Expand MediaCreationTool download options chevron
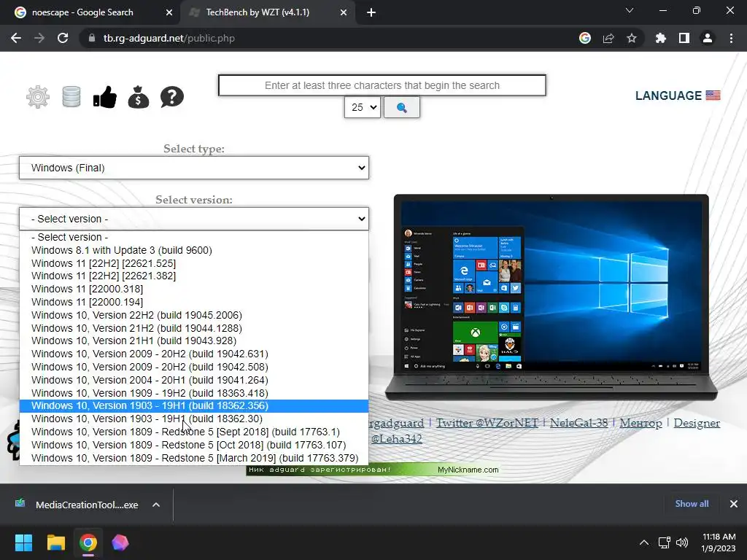 tap(156, 505)
